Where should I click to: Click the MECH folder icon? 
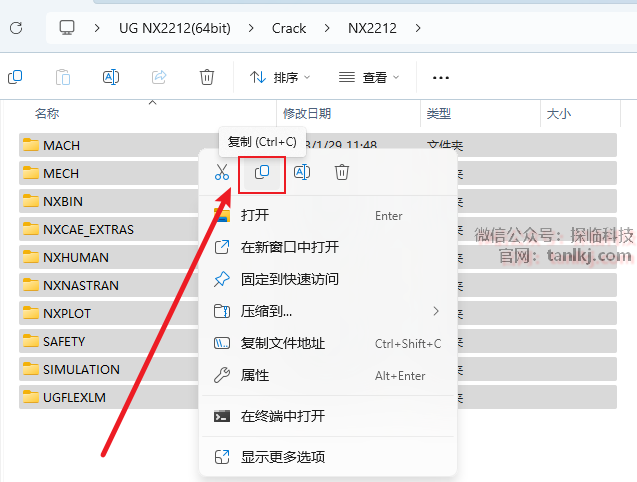31,173
